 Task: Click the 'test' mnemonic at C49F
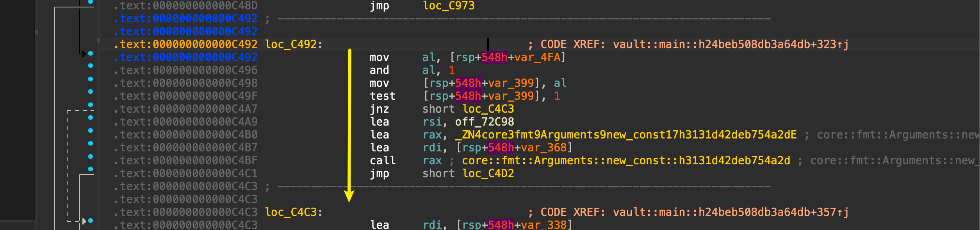[x=383, y=96]
